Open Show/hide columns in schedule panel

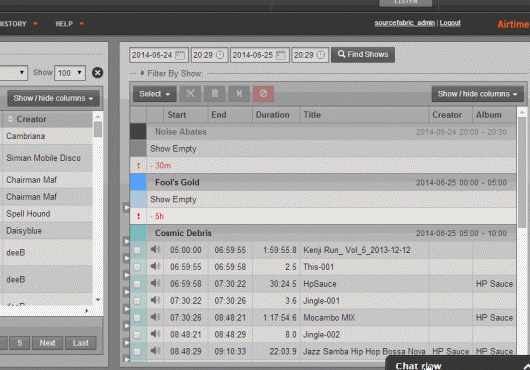(478, 94)
